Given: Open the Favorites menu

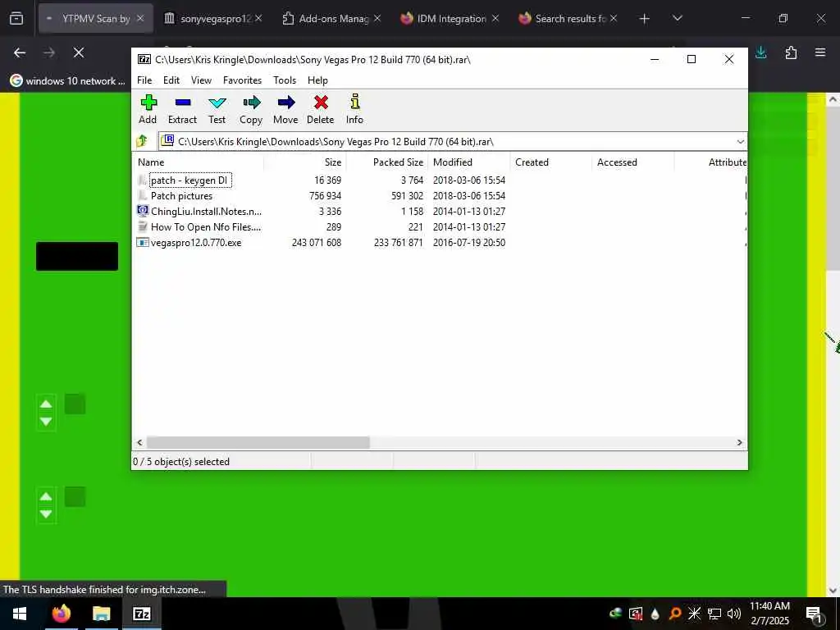Looking at the screenshot, I should pos(242,80).
